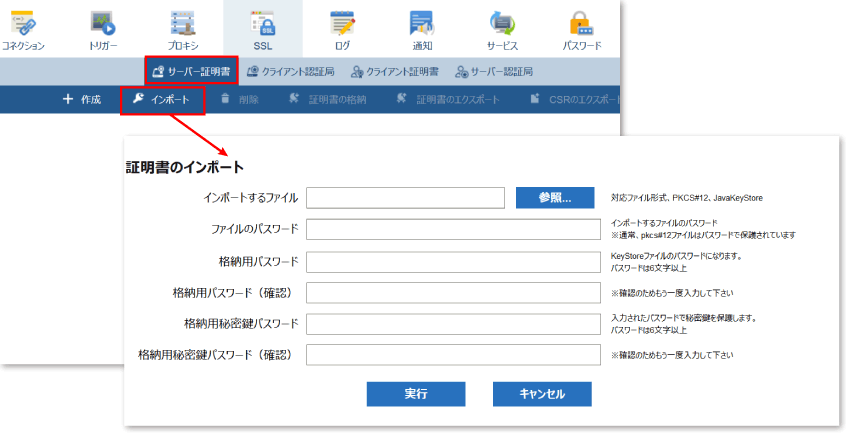This screenshot has height=436, width=850.
Task: Click 証明書のエクスポート in the toolbar
Action: (x=448, y=99)
